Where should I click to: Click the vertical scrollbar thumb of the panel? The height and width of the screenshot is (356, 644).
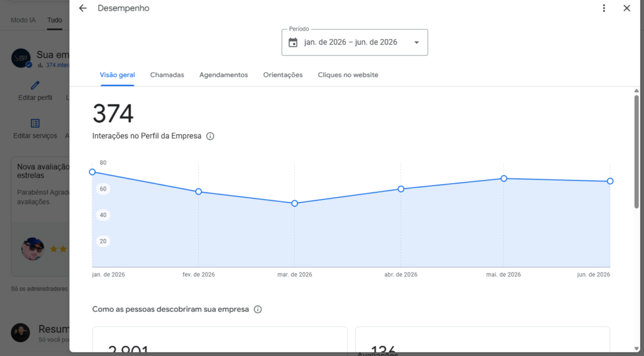tap(636, 152)
